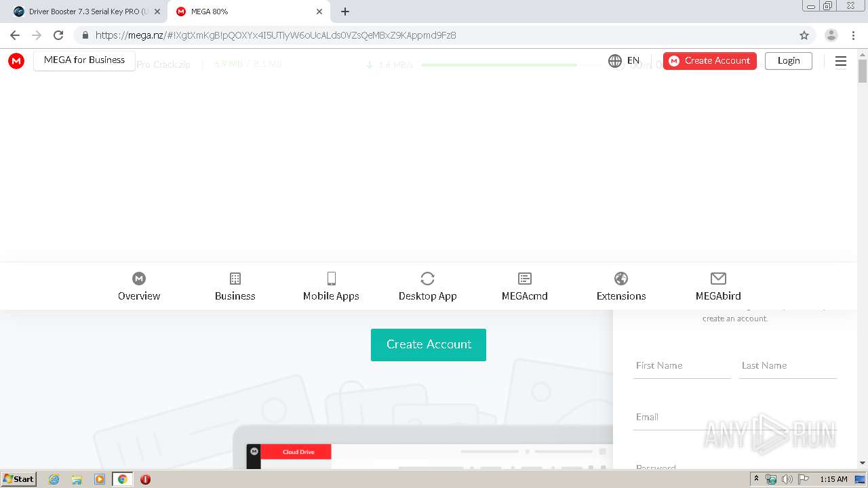Open the Overview tab label

(x=139, y=296)
